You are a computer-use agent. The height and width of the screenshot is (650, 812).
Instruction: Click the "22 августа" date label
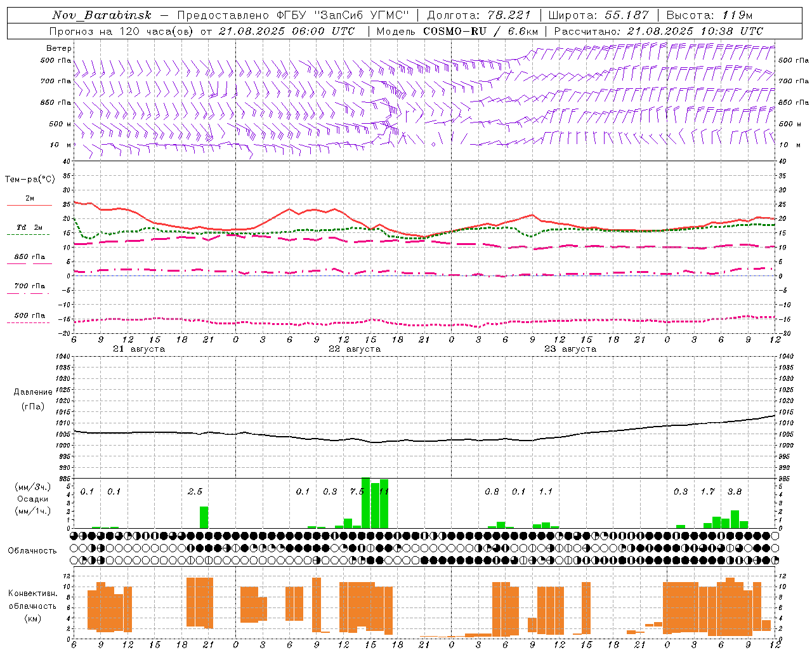coord(355,349)
